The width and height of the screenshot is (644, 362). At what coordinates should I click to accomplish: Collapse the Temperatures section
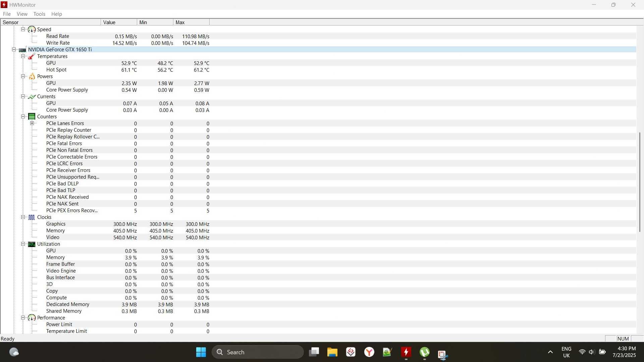point(23,56)
